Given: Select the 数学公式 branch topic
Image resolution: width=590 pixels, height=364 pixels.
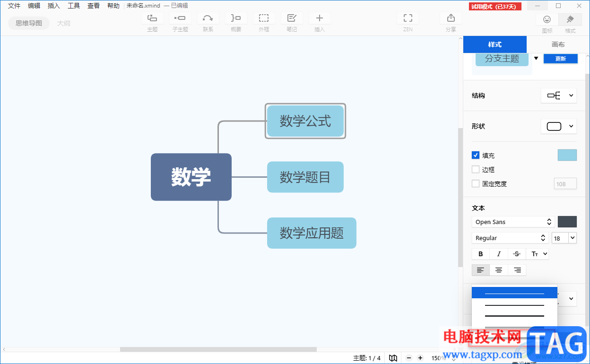Looking at the screenshot, I should pos(305,121).
